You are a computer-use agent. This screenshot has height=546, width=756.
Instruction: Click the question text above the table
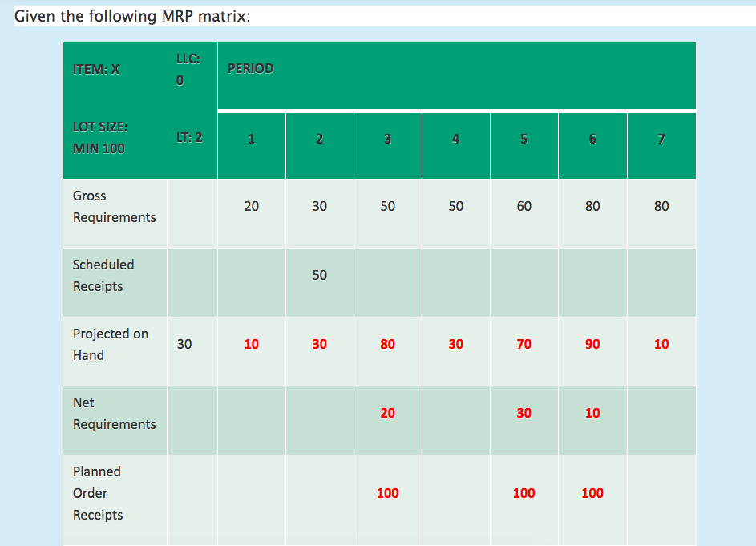pos(120,16)
